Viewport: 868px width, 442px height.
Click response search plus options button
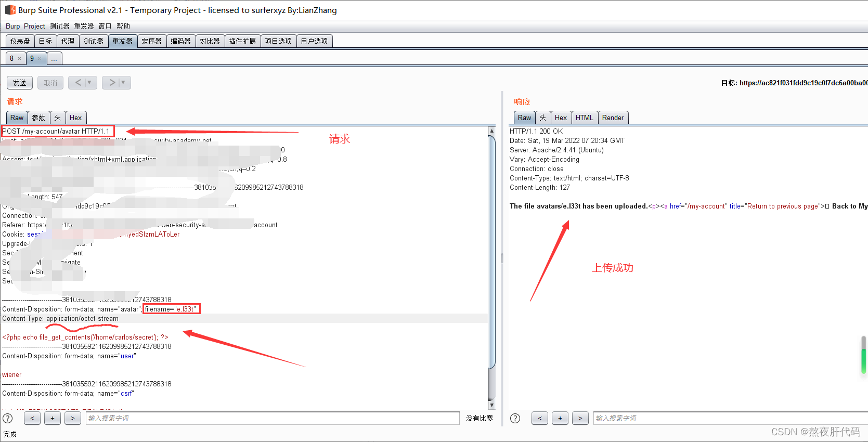[x=560, y=418]
